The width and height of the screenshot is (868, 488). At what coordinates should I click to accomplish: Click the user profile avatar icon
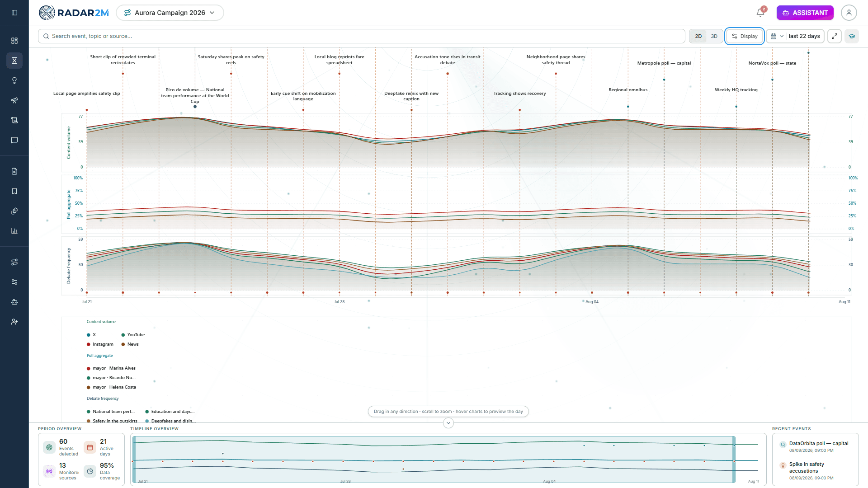pyautogui.click(x=849, y=13)
